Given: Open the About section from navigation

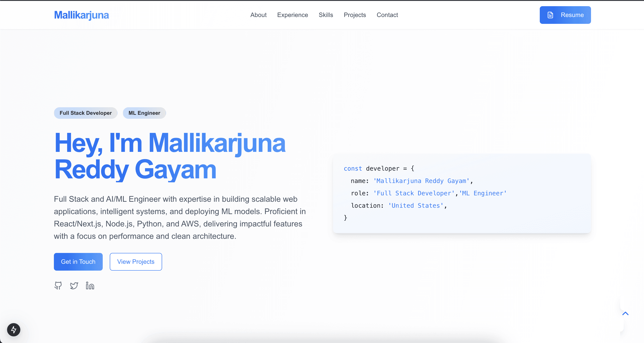Looking at the screenshot, I should pyautogui.click(x=258, y=15).
